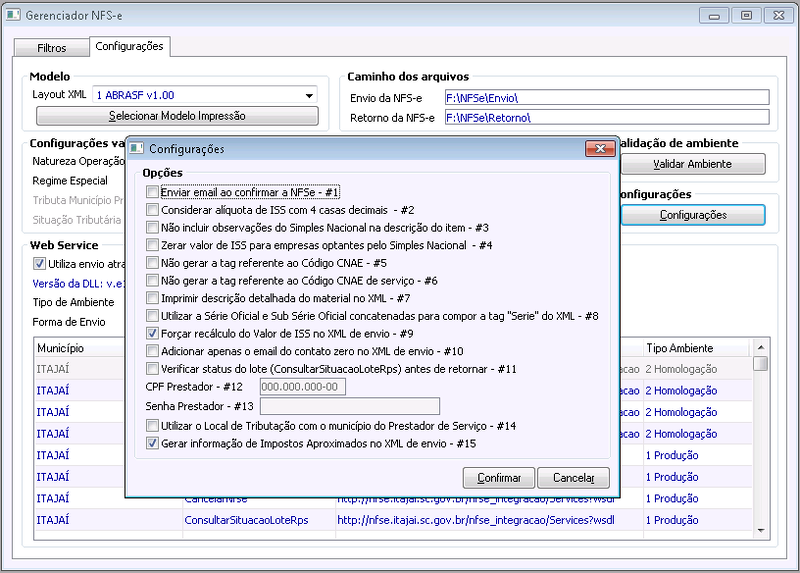Toggle email do contato zero option #10
This screenshot has height=573, width=800.
pos(152,351)
